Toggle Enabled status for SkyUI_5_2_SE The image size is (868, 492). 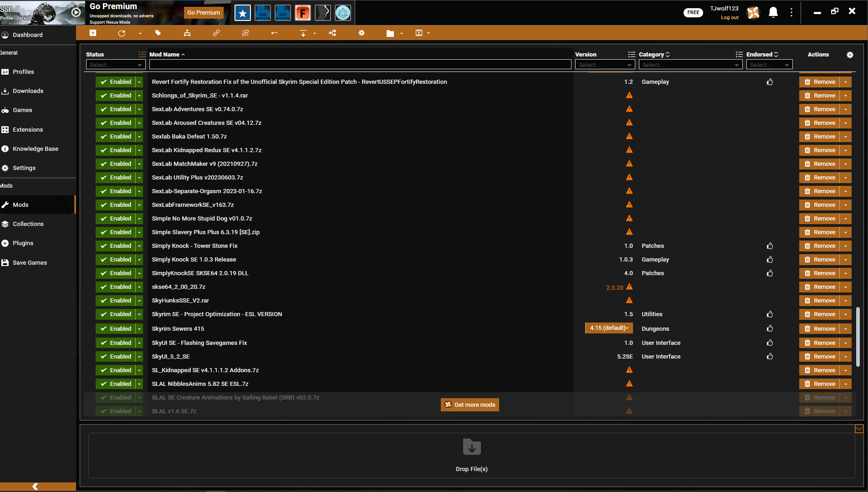tap(116, 357)
